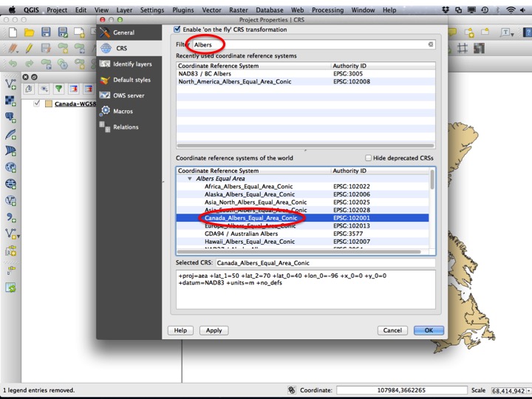Open the Macros section
532x399 pixels.
(x=129, y=112)
